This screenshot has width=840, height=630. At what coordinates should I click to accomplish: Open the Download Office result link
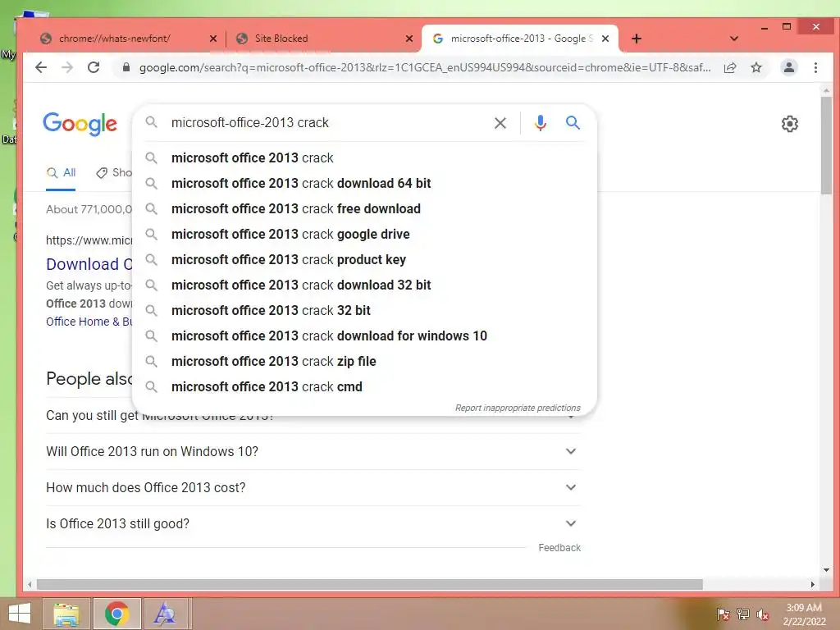pyautogui.click(x=89, y=264)
